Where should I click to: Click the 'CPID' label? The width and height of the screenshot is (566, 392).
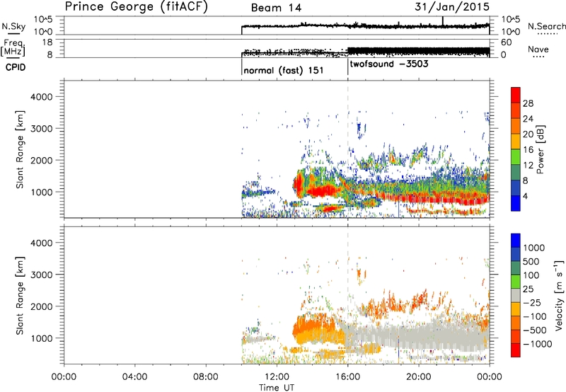pyautogui.click(x=16, y=67)
